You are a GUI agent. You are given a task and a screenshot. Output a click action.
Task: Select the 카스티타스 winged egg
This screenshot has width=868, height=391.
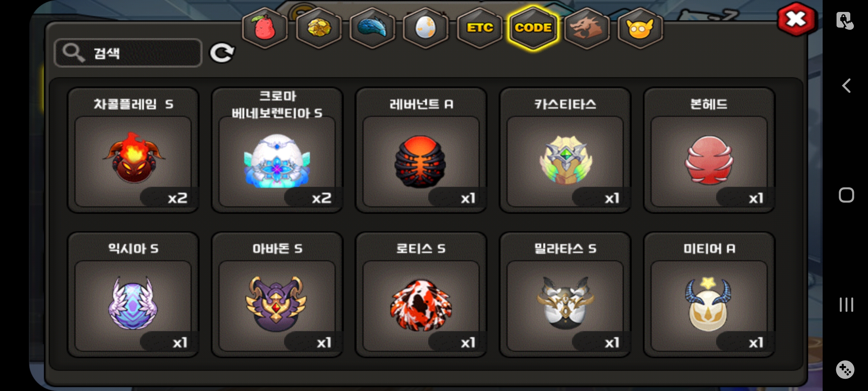[x=565, y=150]
